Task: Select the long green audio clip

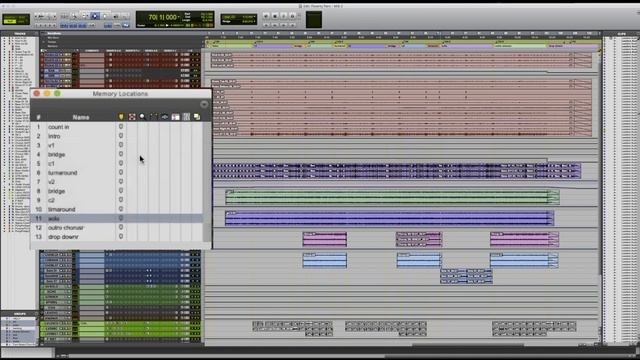Action: click(392, 197)
